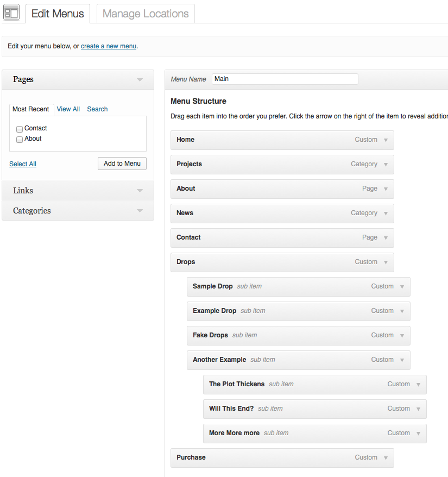Expand the Drops menu item arrow
The width and height of the screenshot is (448, 477).
[386, 262]
